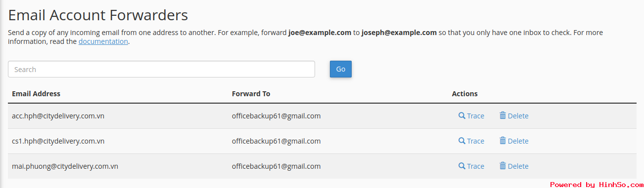The height and width of the screenshot is (188, 644).
Task: Select the cs1.hph@citydelivery.com.vn email address cell
Action: 58,141
